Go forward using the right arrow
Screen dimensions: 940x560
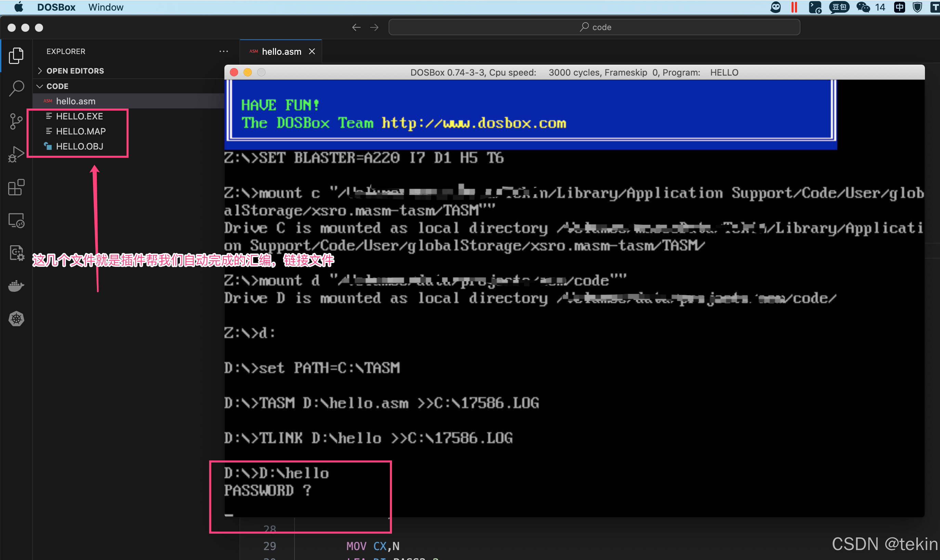tap(374, 27)
